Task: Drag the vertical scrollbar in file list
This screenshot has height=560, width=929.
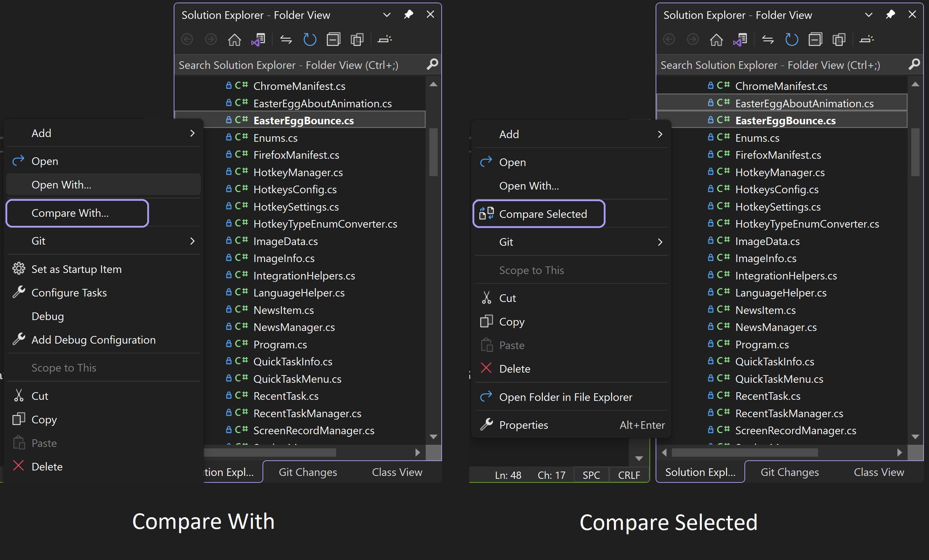Action: (x=433, y=117)
